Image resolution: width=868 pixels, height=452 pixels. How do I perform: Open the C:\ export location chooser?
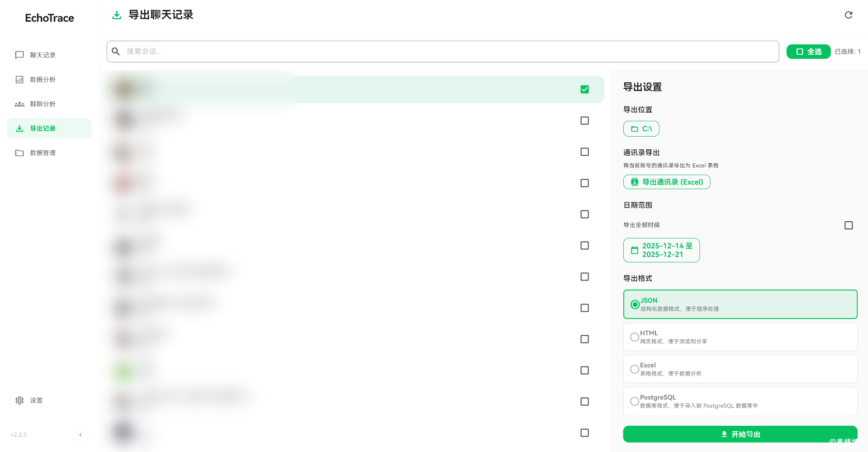641,129
